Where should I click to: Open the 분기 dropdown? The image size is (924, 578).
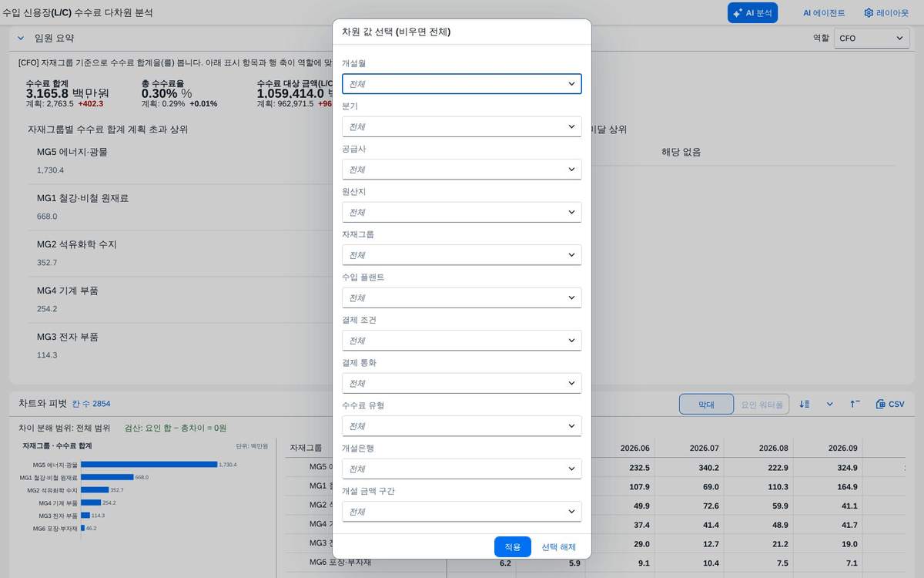(461, 126)
